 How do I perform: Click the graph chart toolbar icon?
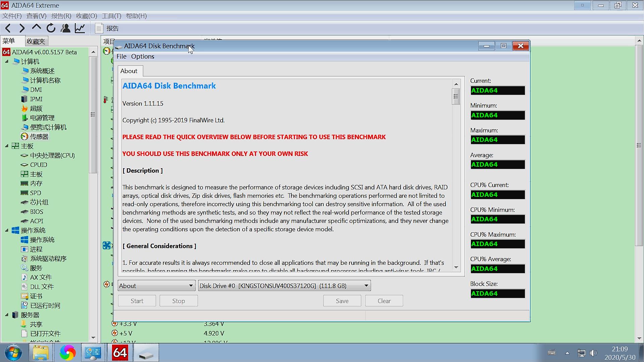(80, 28)
